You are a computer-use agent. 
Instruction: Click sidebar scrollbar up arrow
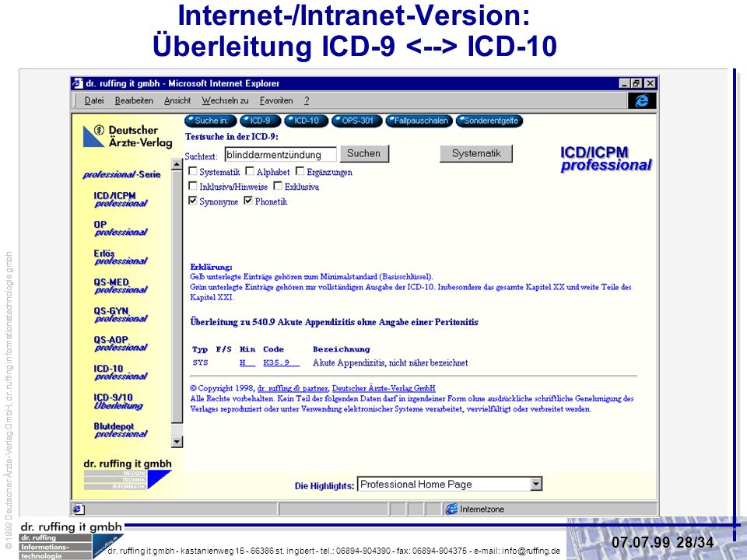point(177,164)
